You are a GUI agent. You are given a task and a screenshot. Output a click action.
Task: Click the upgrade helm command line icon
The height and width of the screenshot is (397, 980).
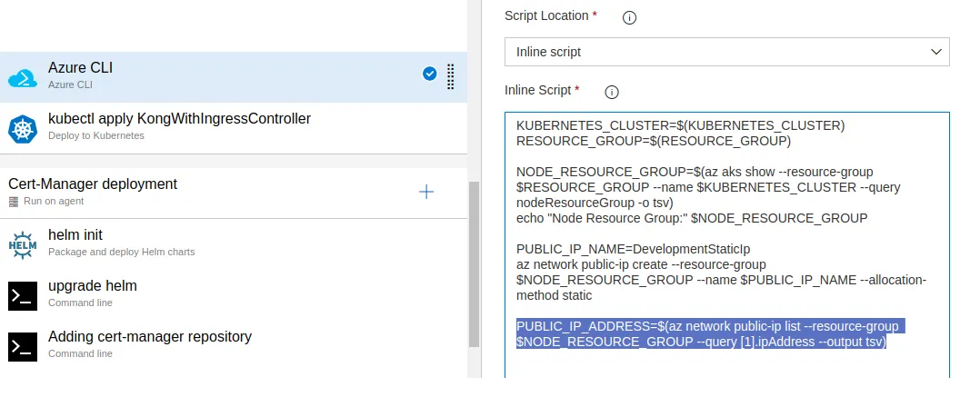click(23, 295)
